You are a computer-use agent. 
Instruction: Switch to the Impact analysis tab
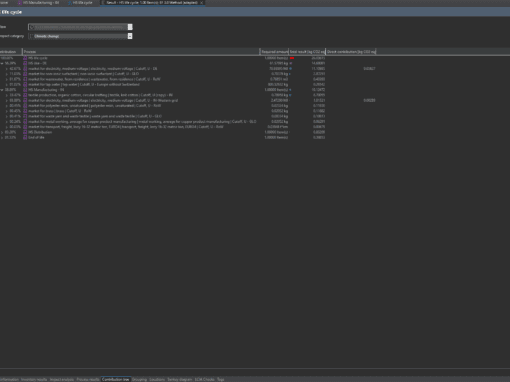62,379
